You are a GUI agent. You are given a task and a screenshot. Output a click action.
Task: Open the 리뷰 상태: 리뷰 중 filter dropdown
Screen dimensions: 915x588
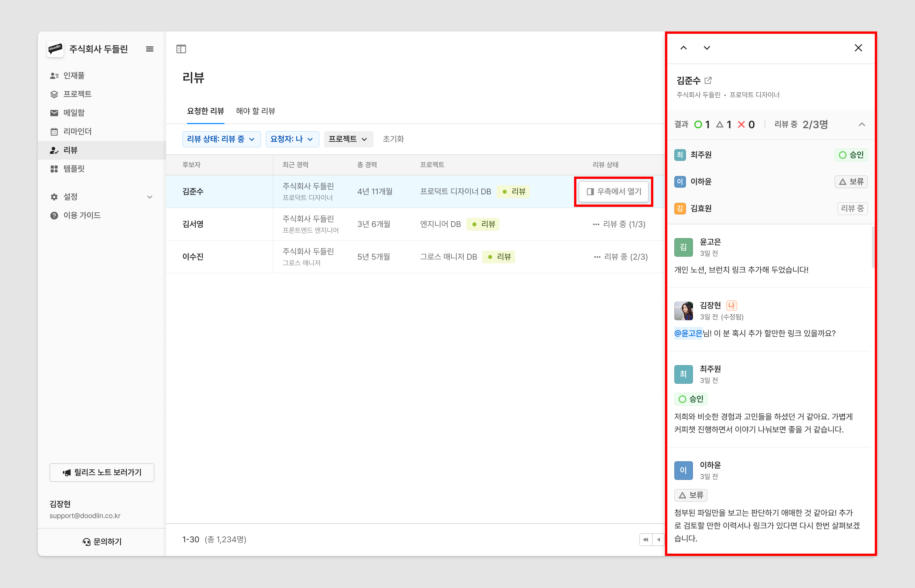[221, 139]
